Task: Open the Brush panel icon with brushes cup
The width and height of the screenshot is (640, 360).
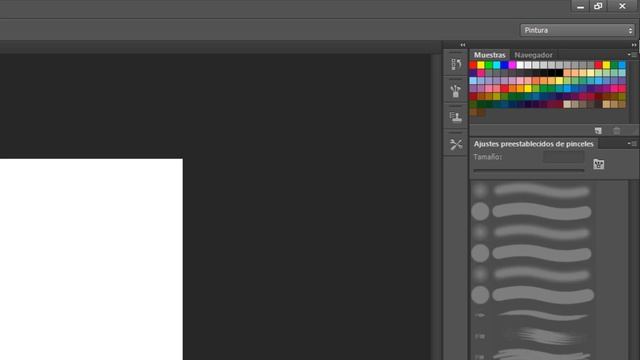Action: point(456,91)
